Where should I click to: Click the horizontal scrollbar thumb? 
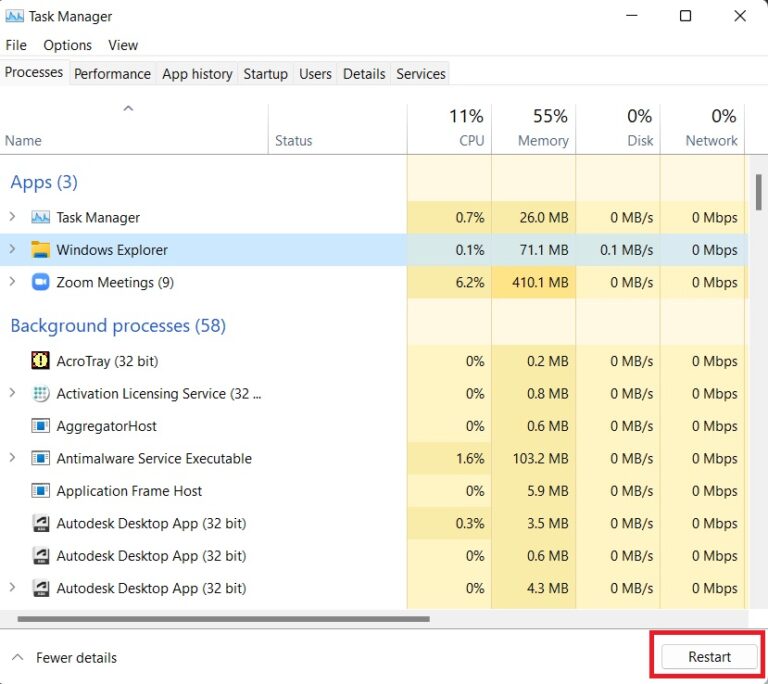(x=223, y=619)
